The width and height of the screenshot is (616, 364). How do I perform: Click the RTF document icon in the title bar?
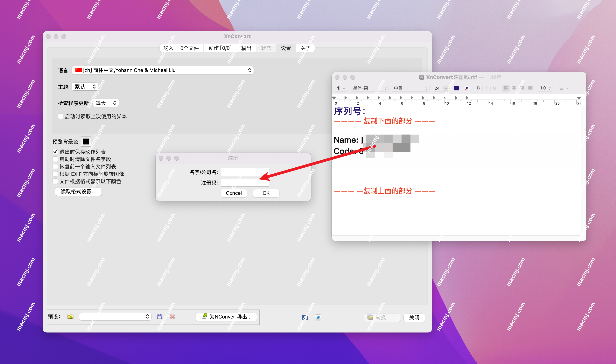(422, 77)
